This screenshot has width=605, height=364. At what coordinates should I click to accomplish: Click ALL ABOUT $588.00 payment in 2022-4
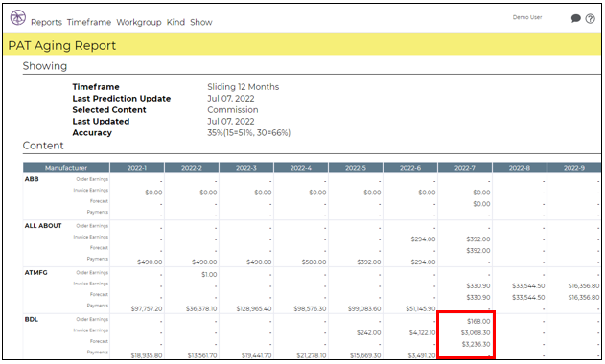pyautogui.click(x=314, y=262)
